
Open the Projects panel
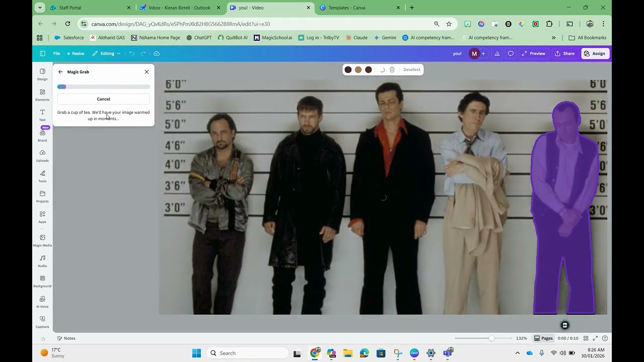click(x=42, y=197)
